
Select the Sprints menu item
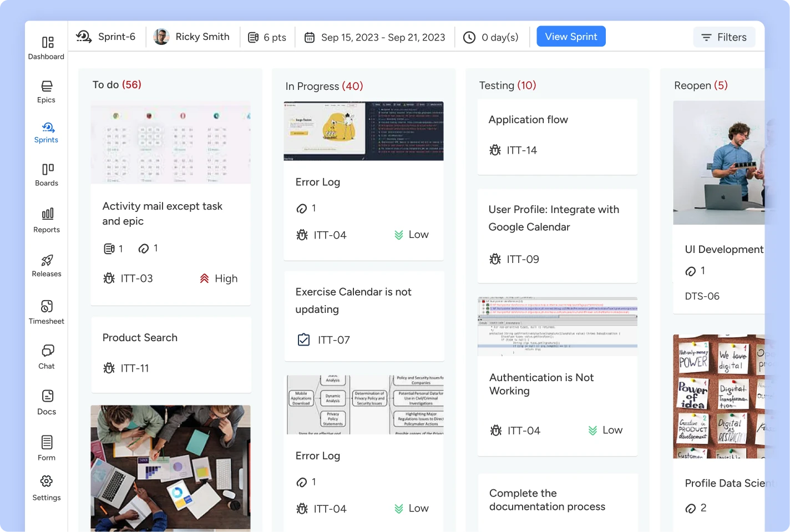(x=47, y=132)
